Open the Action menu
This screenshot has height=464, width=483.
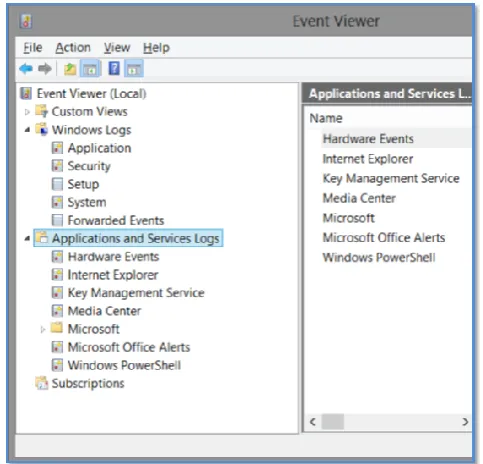(73, 48)
